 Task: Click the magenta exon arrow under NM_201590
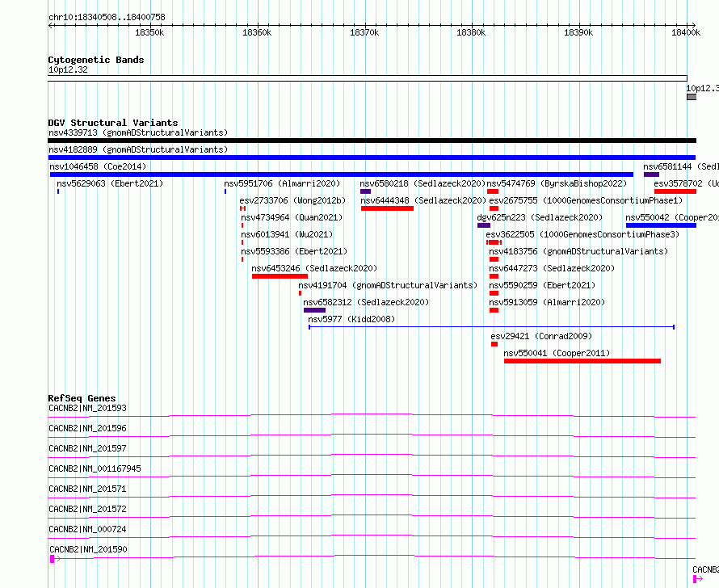click(x=55, y=559)
